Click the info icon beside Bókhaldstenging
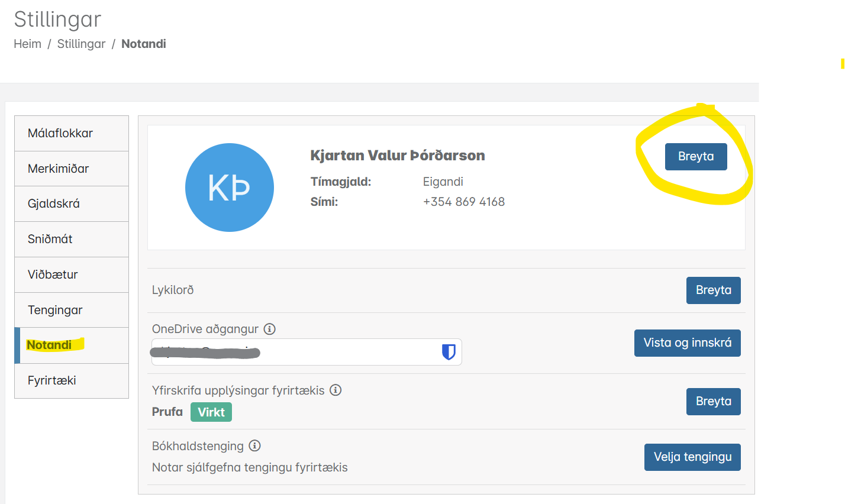This screenshot has height=504, width=845. click(x=255, y=445)
